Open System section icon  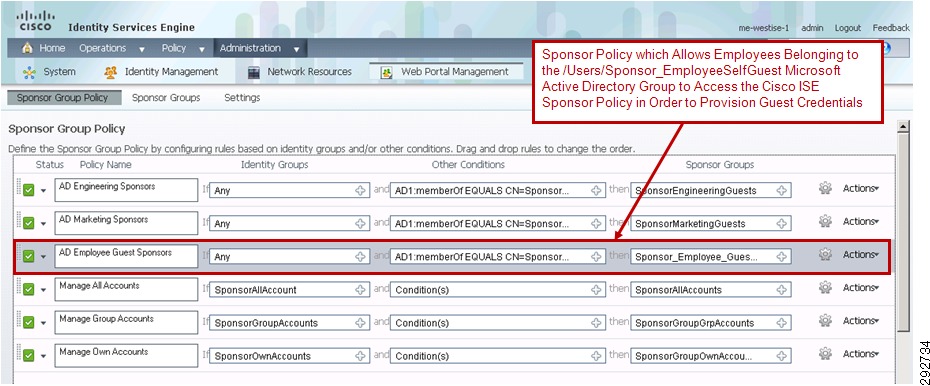(x=29, y=72)
